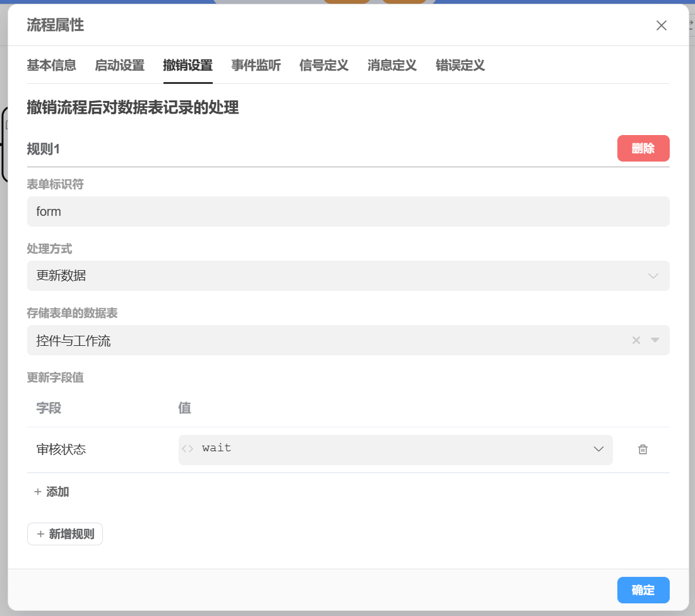
Task: Click the 新增规则 button
Action: (65, 534)
